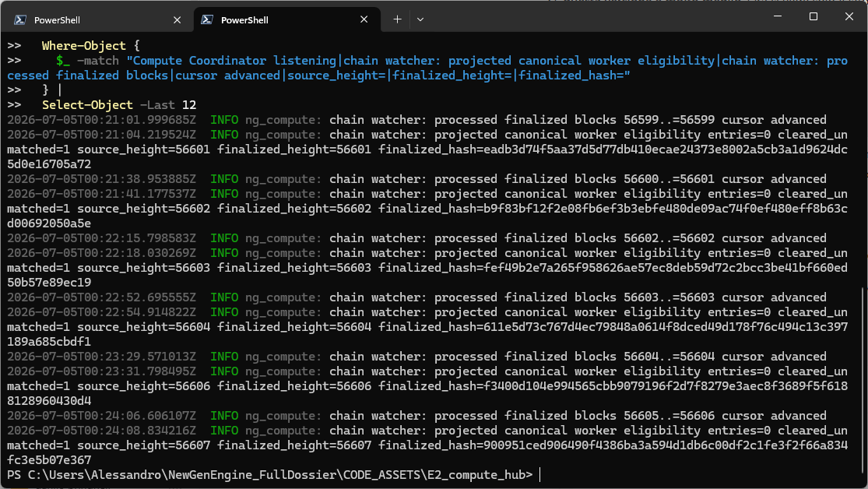Click the text 'blocks 56602..=56602'
Viewport: 868px width, 489px height.
coord(645,238)
